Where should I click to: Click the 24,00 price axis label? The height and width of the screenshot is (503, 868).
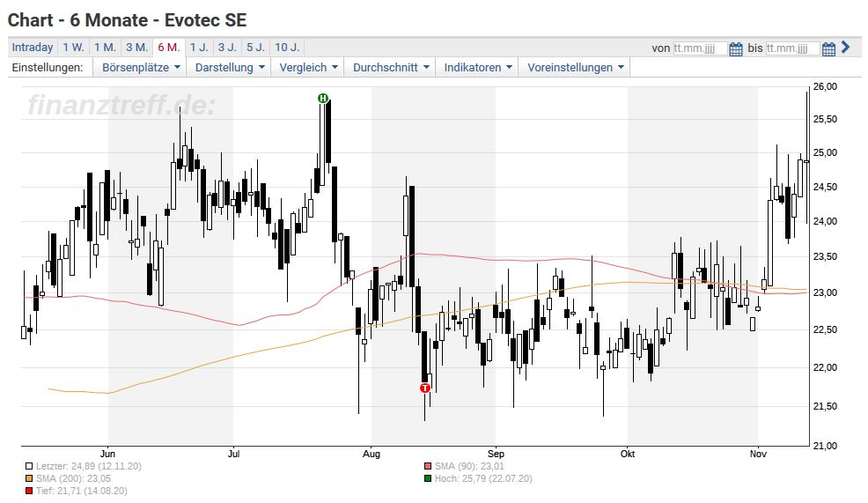point(826,221)
